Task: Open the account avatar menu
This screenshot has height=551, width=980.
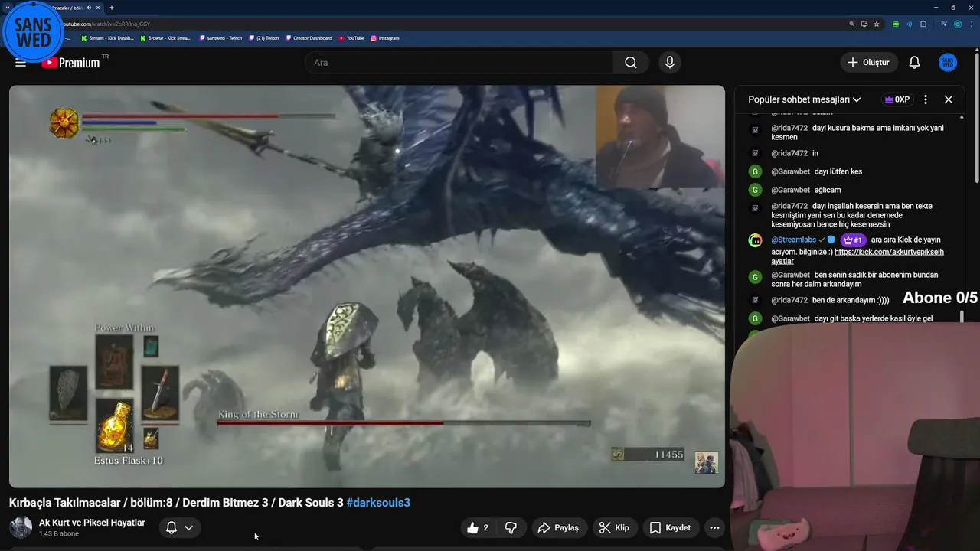Action: click(x=948, y=63)
